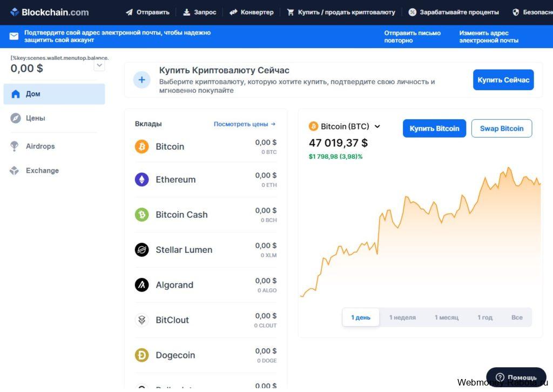
Task: Select the 1 неделя chart tab
Action: click(402, 317)
